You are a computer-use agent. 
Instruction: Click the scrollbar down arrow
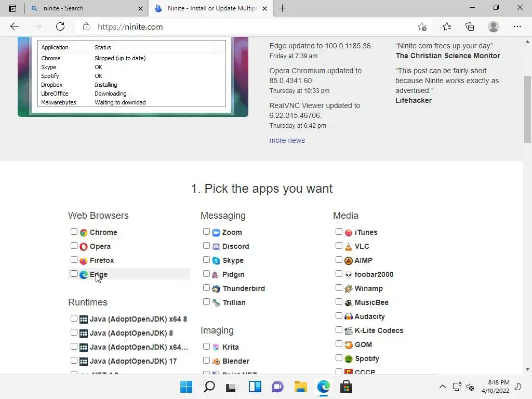point(527,369)
